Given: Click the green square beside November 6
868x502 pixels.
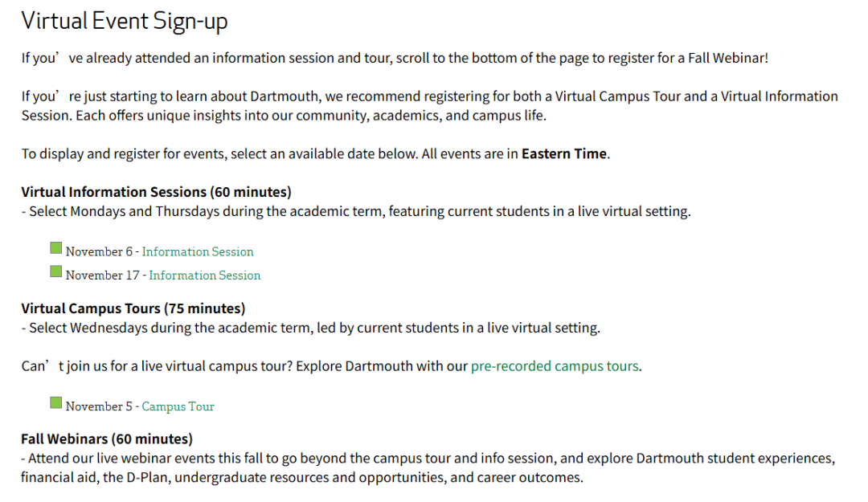Looking at the screenshot, I should (55, 248).
